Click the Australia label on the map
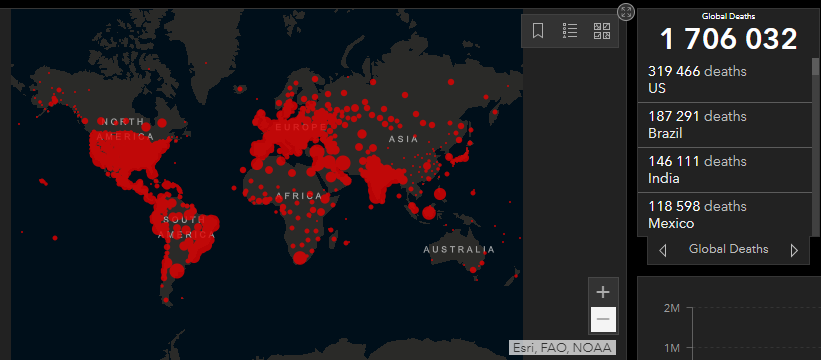 tap(459, 250)
